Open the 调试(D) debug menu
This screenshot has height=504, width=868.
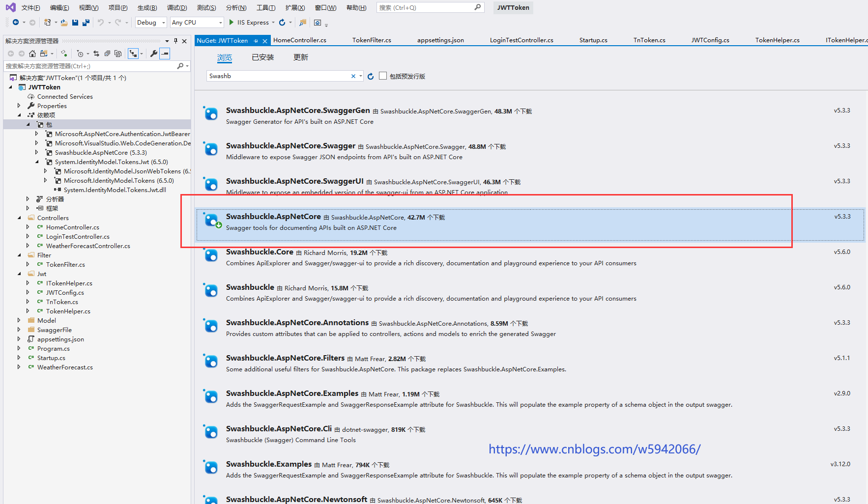point(176,8)
